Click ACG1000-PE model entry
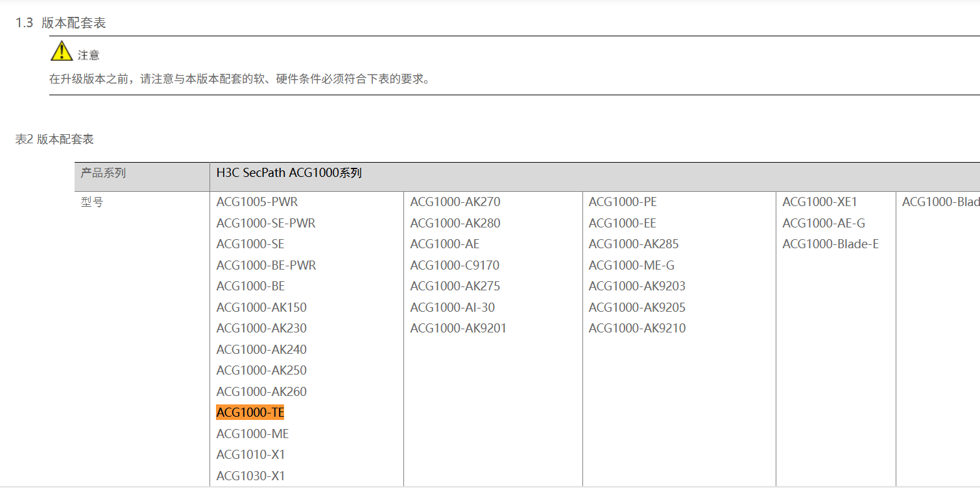The image size is (980, 488). click(x=623, y=202)
